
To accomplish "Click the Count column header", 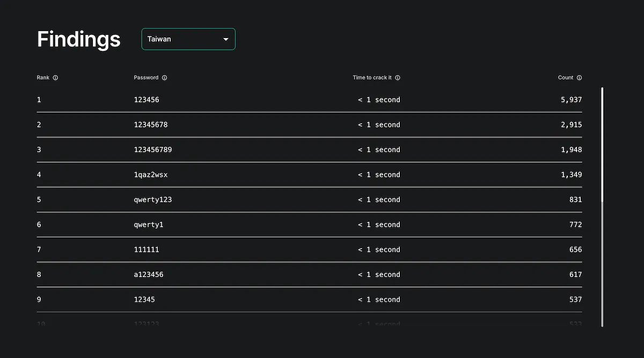I will (566, 78).
